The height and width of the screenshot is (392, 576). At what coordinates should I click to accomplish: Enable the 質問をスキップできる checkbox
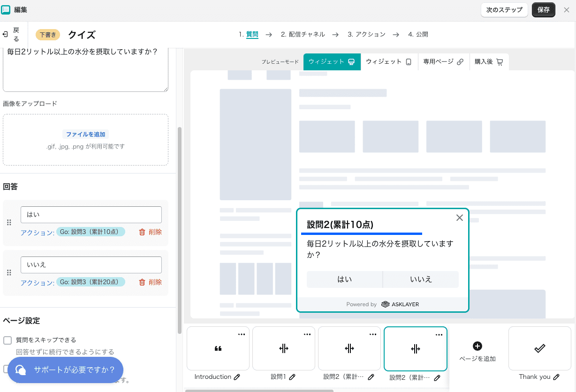[x=7, y=339]
